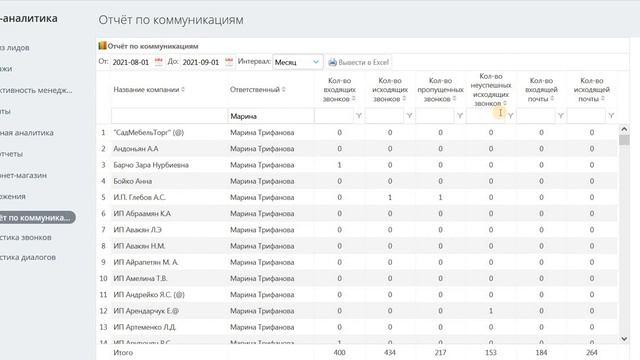640x360 pixels.
Task: Select row "СадМебельТорг" (@)
Action: pos(357,132)
